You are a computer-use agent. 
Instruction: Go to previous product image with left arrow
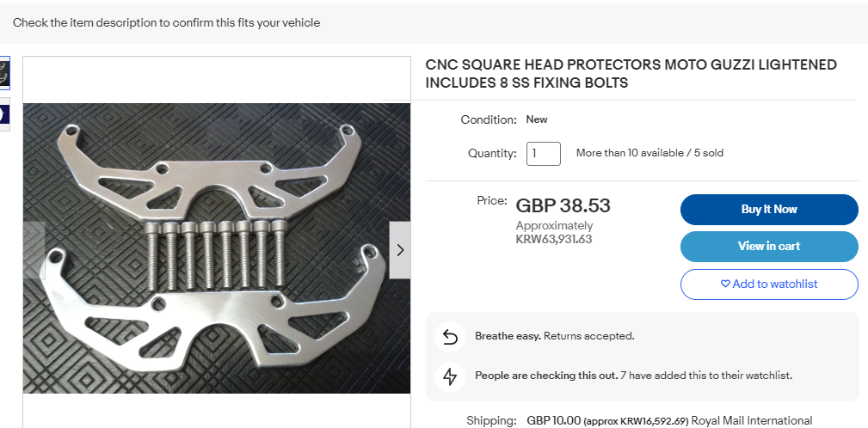pos(34,250)
